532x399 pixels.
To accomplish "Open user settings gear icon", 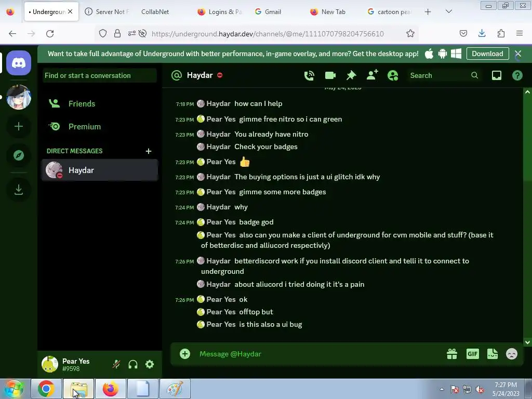I will coord(150,364).
